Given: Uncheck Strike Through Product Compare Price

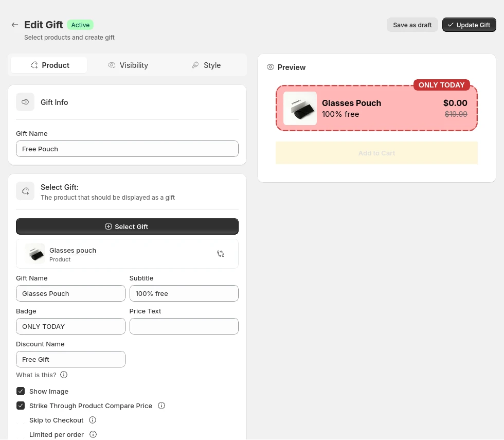Looking at the screenshot, I should coord(21,406).
